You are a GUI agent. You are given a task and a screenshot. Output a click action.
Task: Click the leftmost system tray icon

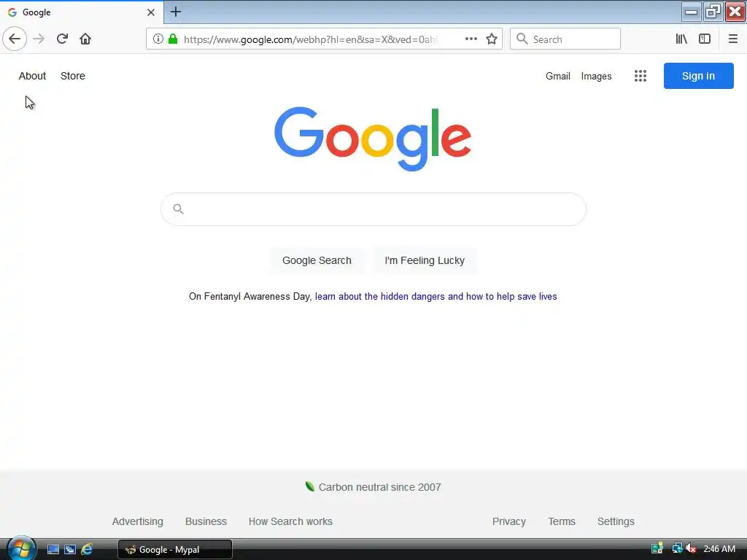(x=657, y=548)
